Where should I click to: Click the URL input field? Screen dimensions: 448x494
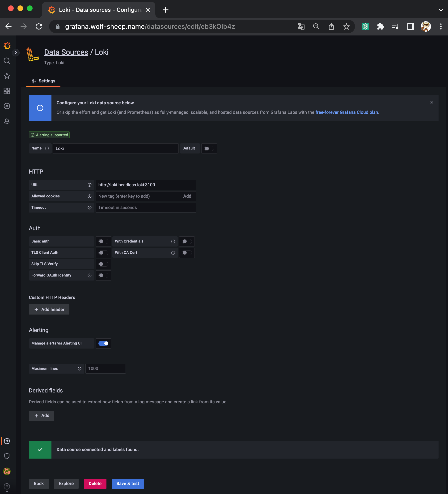pyautogui.click(x=146, y=185)
